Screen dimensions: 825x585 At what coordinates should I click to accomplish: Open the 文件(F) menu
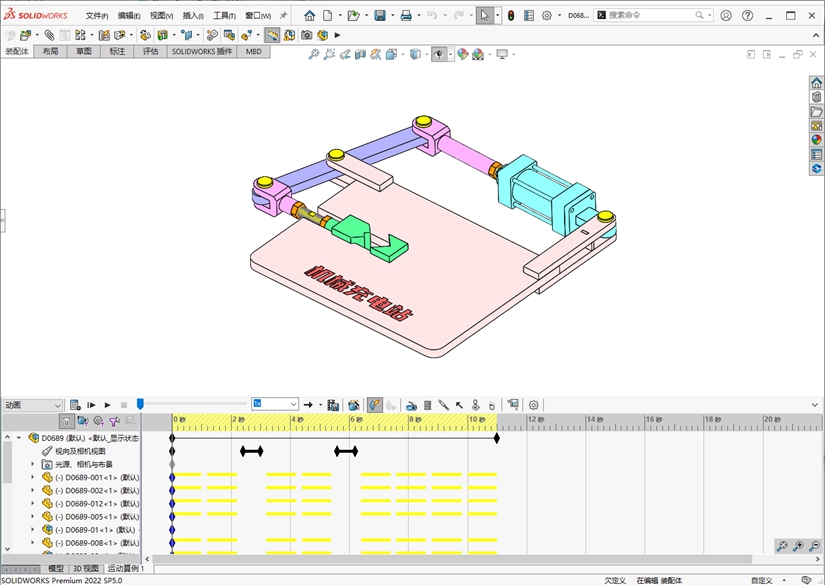97,16
